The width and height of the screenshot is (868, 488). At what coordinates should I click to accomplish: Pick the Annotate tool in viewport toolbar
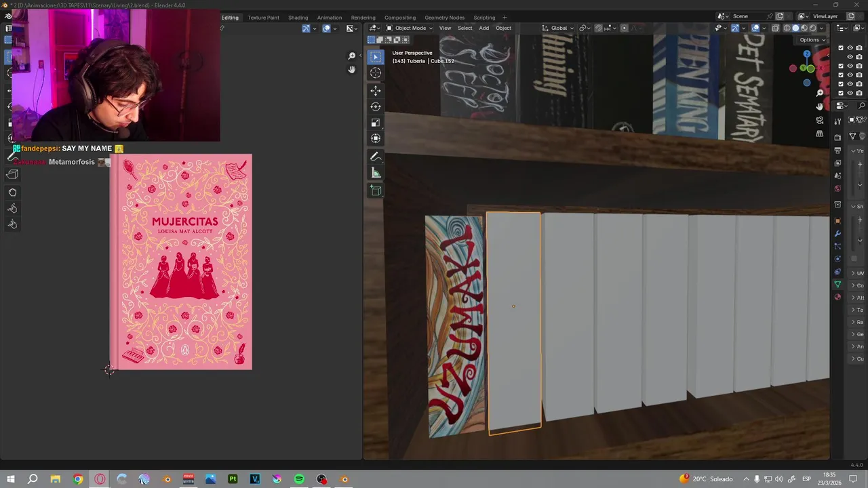pyautogui.click(x=376, y=157)
